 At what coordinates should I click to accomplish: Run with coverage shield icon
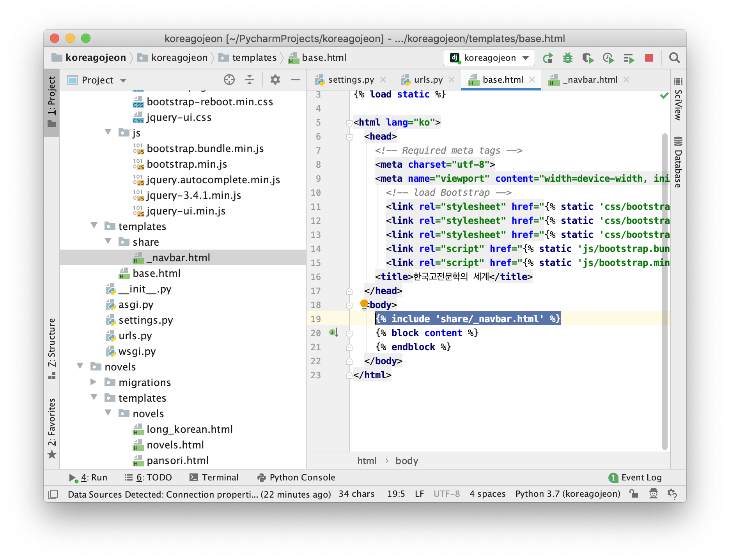click(588, 58)
